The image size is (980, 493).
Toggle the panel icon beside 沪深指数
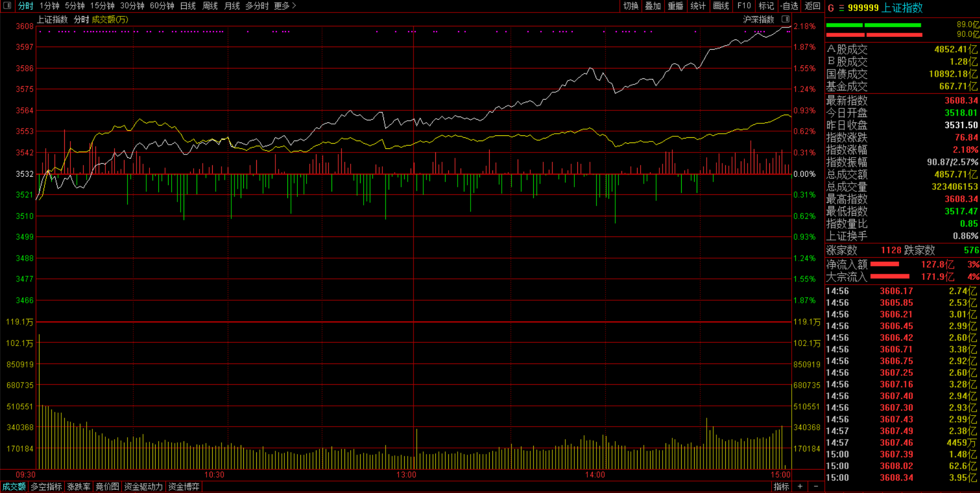point(785,19)
